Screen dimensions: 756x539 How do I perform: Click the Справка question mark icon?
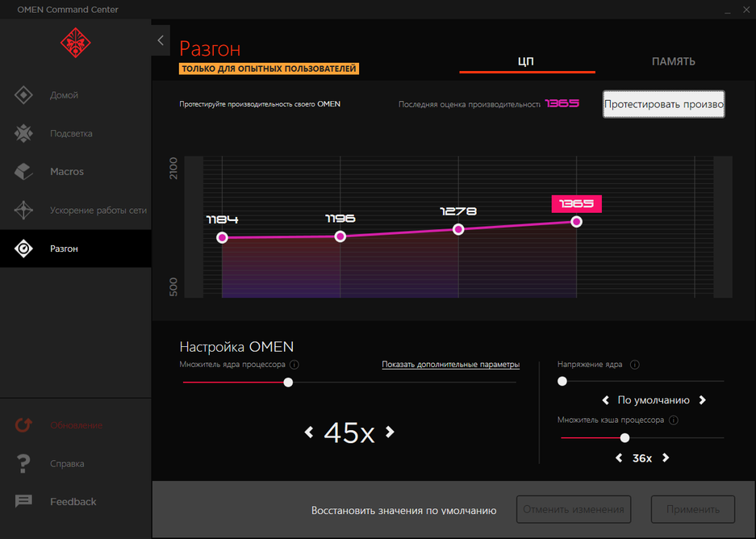23,463
